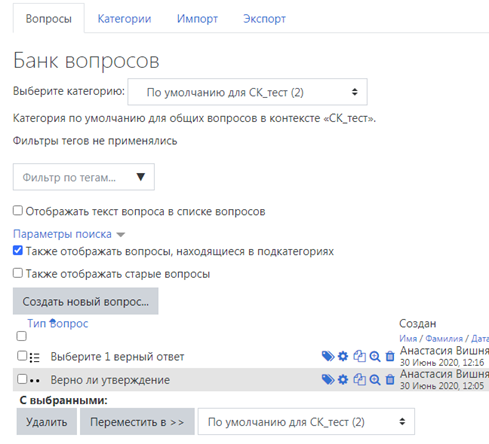Open the 'Выберите категорию' dropdown
This screenshot has width=489, height=444.
[247, 92]
